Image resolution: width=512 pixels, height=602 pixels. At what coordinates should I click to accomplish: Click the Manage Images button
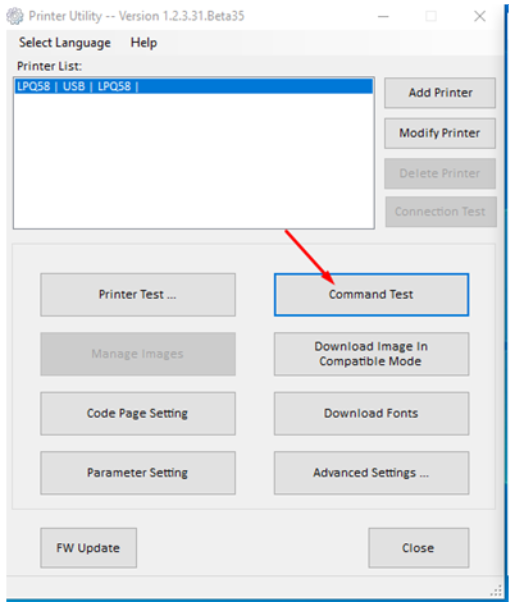pyautogui.click(x=138, y=354)
